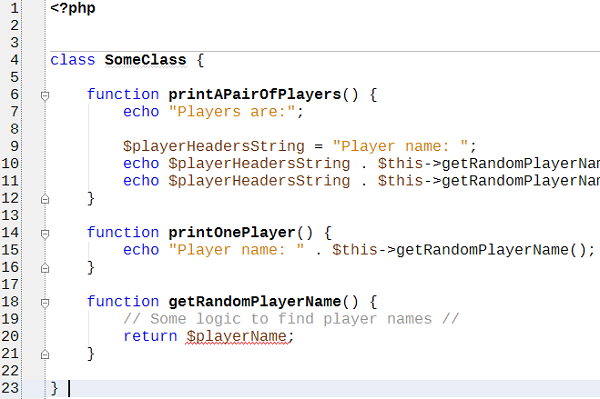
Task: Click the underlined $playerName variable on line 20
Action: 236,337
